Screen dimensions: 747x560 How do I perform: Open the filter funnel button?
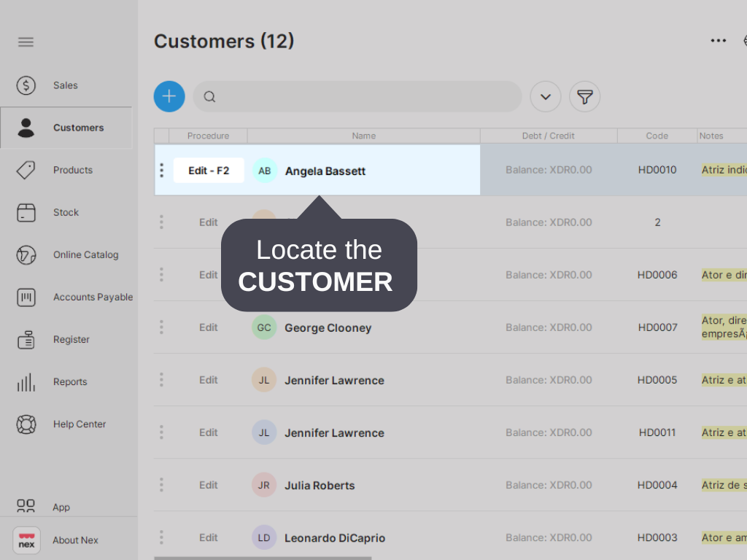coord(584,97)
